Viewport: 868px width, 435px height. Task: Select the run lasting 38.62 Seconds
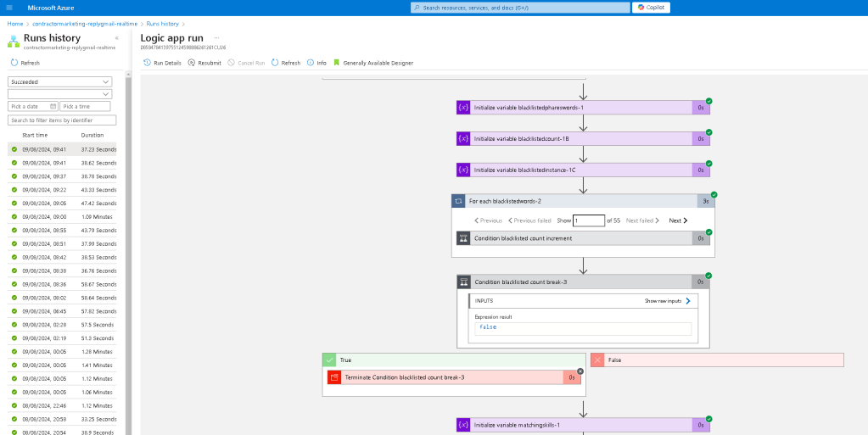(x=62, y=163)
